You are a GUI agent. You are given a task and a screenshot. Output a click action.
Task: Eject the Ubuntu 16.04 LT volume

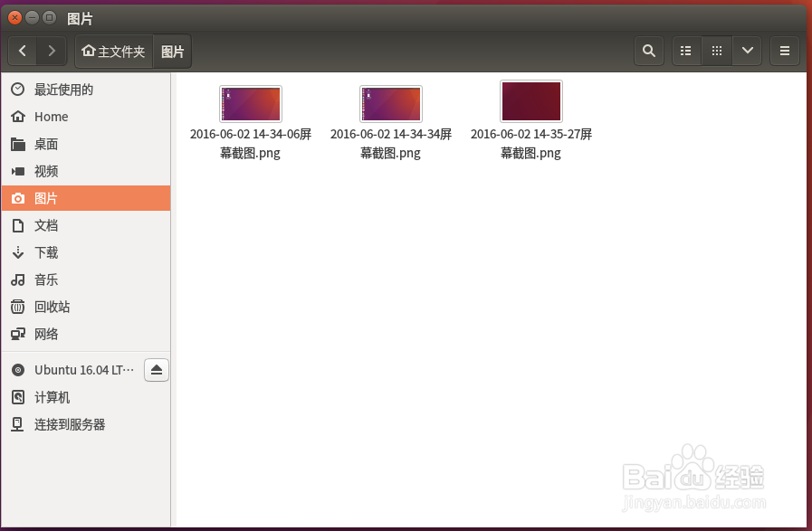(x=156, y=369)
